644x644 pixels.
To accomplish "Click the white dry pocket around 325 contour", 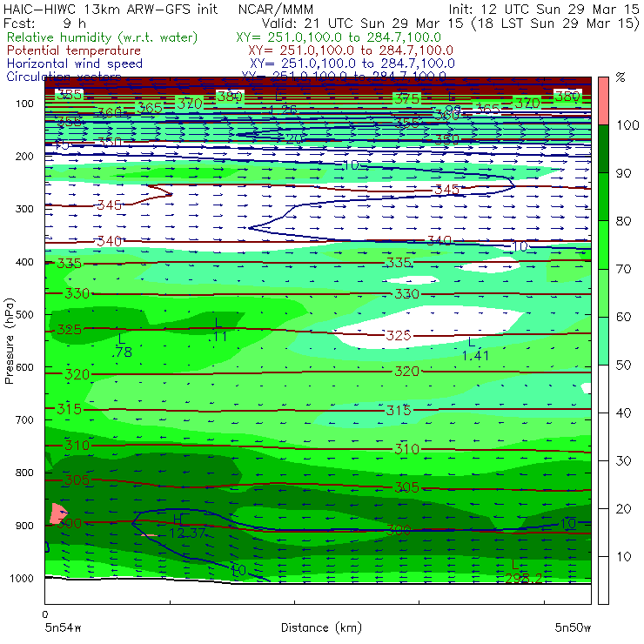I will click(x=427, y=327).
